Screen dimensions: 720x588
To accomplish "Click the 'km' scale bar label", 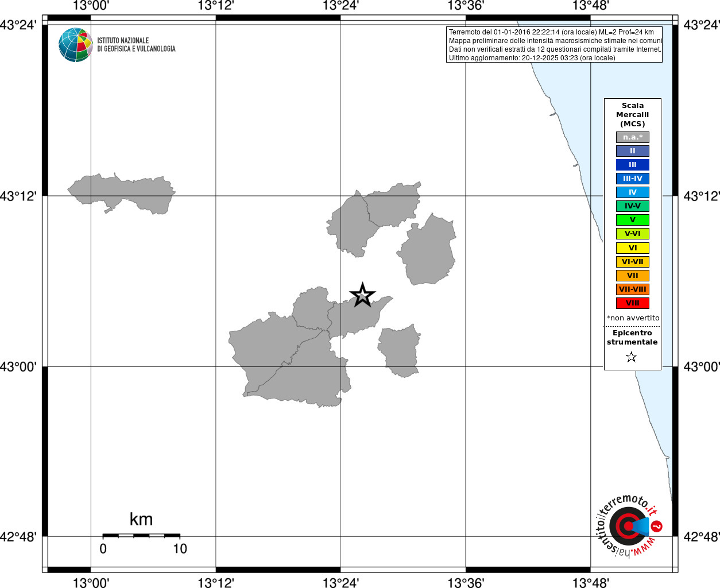I will (x=141, y=519).
